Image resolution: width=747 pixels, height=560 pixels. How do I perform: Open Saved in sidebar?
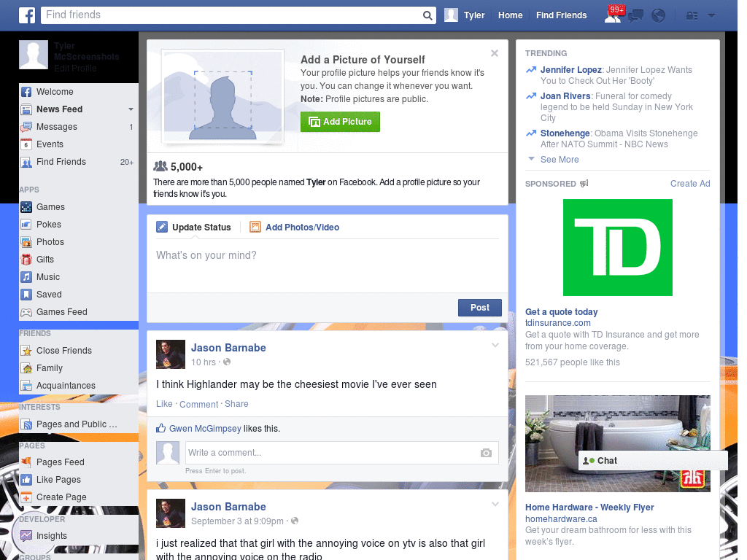79,295
